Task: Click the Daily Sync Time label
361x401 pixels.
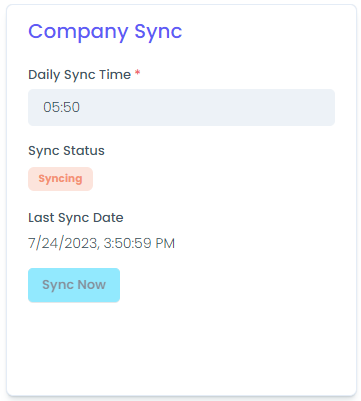Action: (79, 75)
